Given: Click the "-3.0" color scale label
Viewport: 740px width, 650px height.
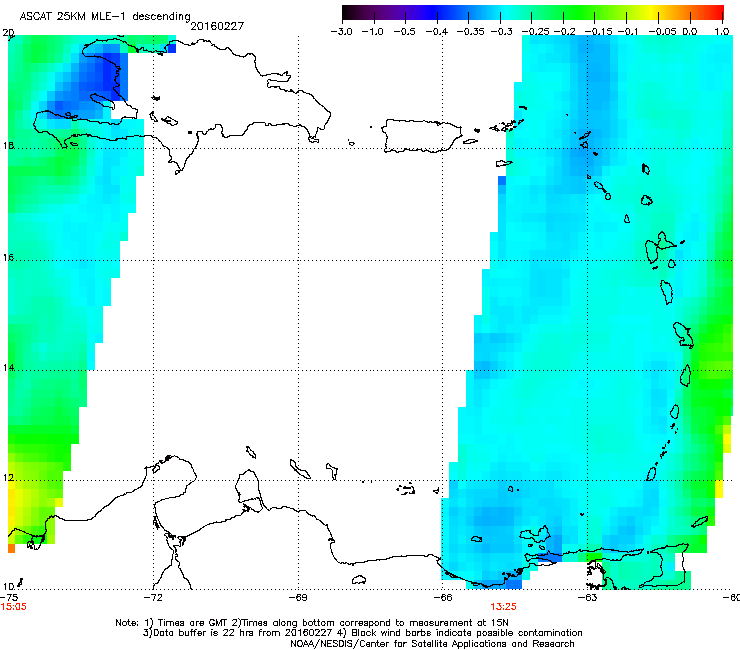Looking at the screenshot, I should click(341, 32).
